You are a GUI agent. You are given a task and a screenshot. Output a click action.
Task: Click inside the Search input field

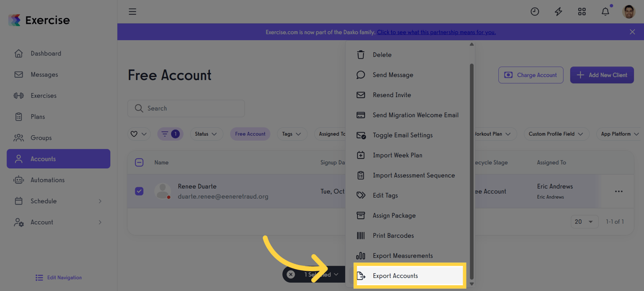[x=186, y=108]
